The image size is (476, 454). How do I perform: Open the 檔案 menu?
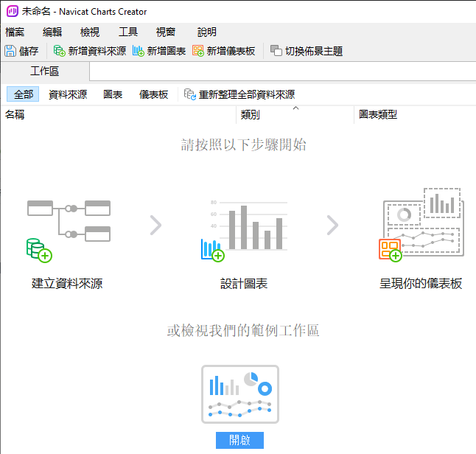click(x=15, y=32)
